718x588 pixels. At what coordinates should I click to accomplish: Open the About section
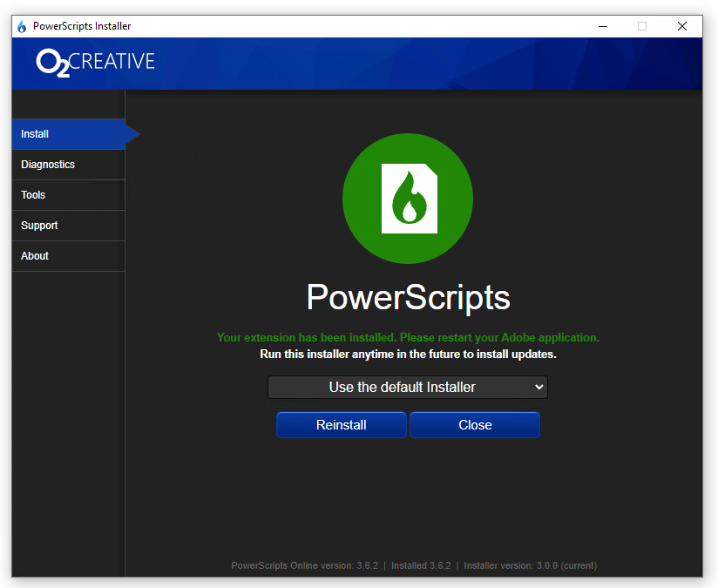pyautogui.click(x=68, y=256)
